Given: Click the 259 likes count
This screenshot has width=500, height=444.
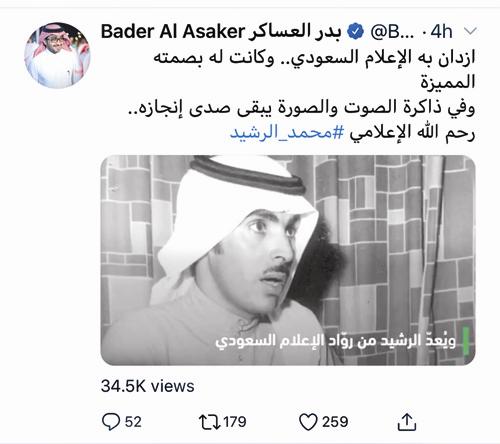Looking at the screenshot, I should coord(335,422).
